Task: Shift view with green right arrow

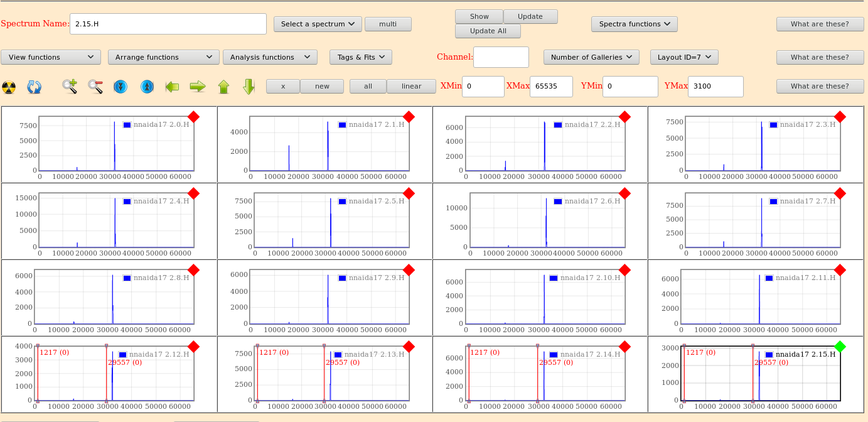Action: point(198,87)
